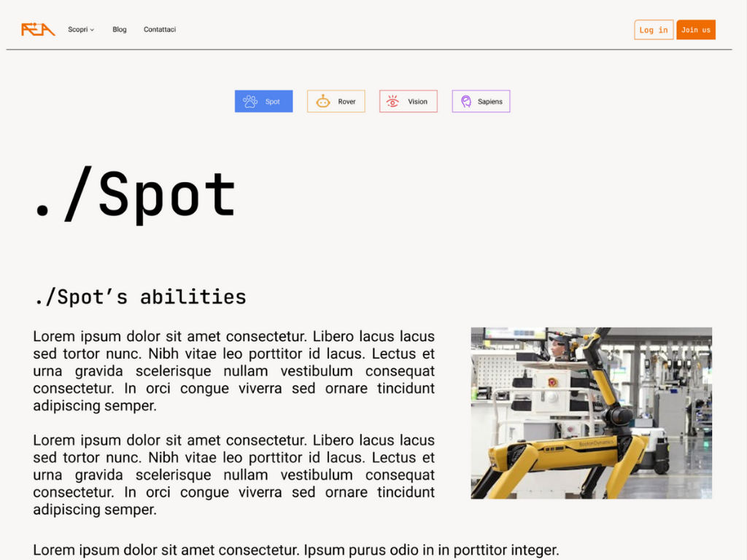Screen dimensions: 747x560
Task: Go to the Blog page
Action: (x=120, y=30)
